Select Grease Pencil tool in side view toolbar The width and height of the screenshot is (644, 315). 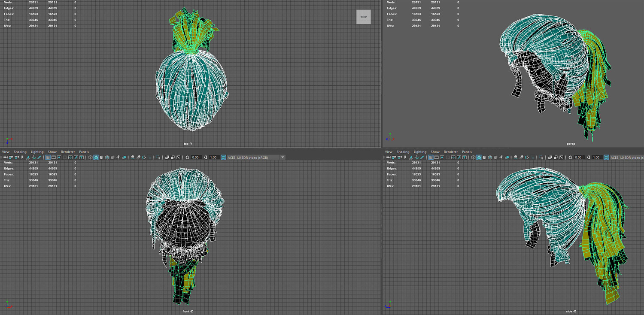pos(423,157)
